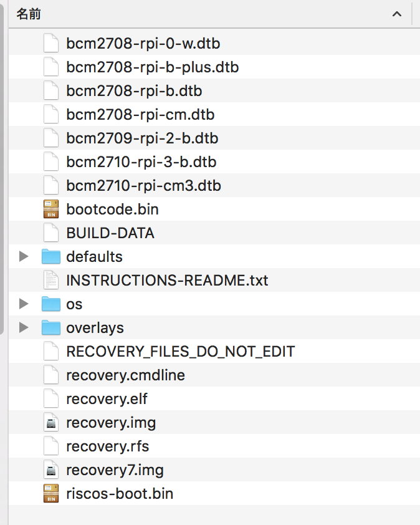The image size is (420, 525).
Task: Select the bootcode.bin file icon
Action: pyautogui.click(x=51, y=209)
